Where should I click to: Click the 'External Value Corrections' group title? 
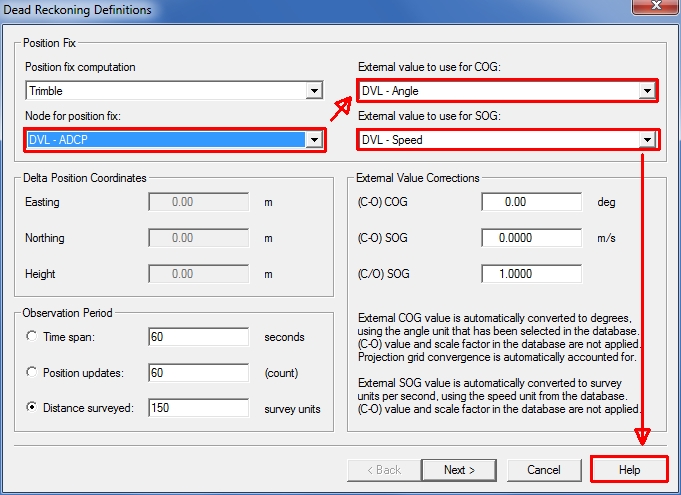coord(418,178)
